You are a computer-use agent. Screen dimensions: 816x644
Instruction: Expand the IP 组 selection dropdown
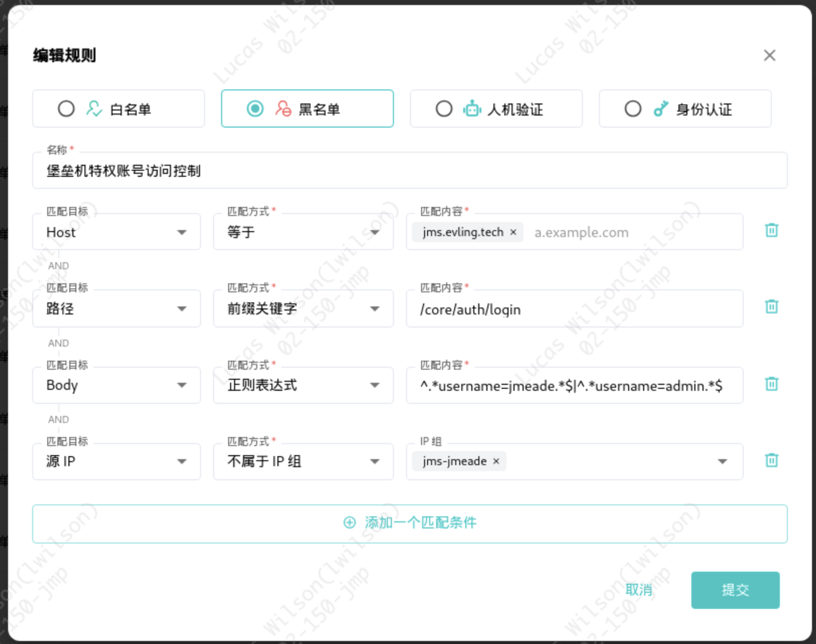pos(722,462)
